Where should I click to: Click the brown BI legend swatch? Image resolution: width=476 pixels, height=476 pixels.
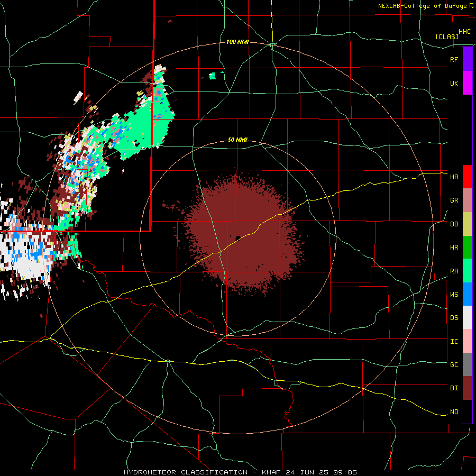coord(467,388)
